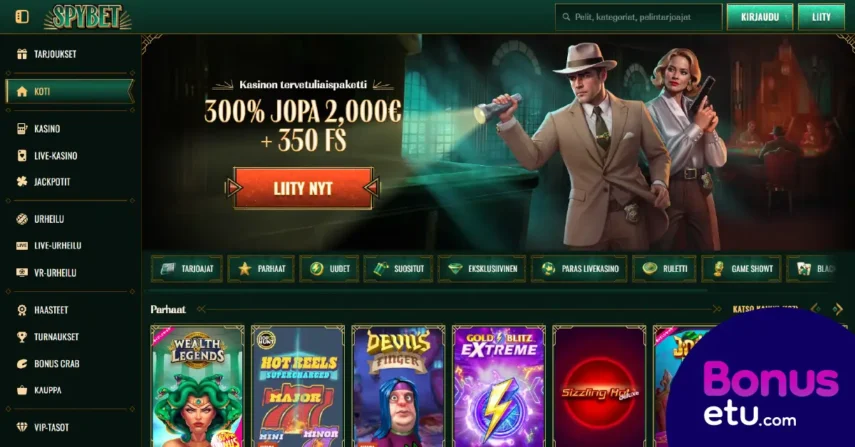
Task: Click the Kirjaudu login button
Action: point(760,17)
